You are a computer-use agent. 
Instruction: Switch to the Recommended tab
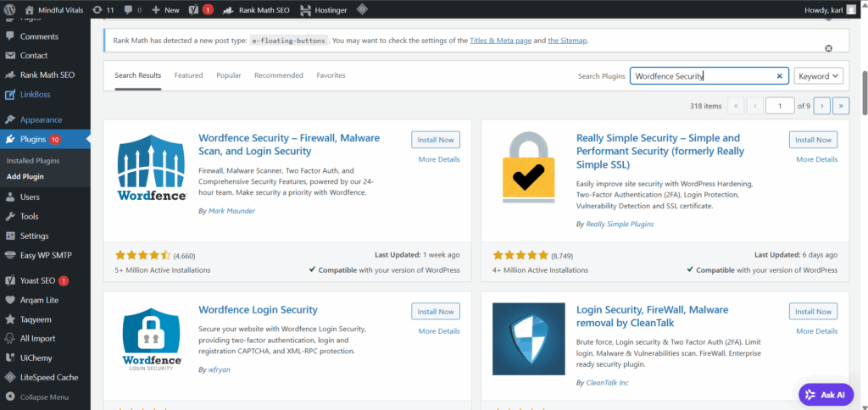coord(279,75)
